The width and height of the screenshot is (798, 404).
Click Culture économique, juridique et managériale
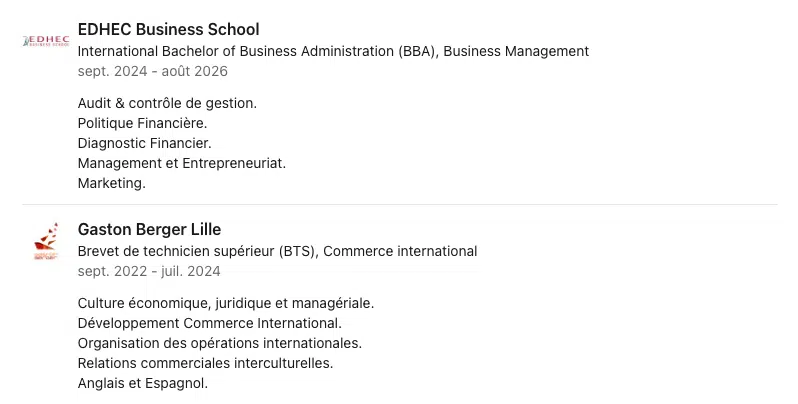pyautogui.click(x=225, y=302)
